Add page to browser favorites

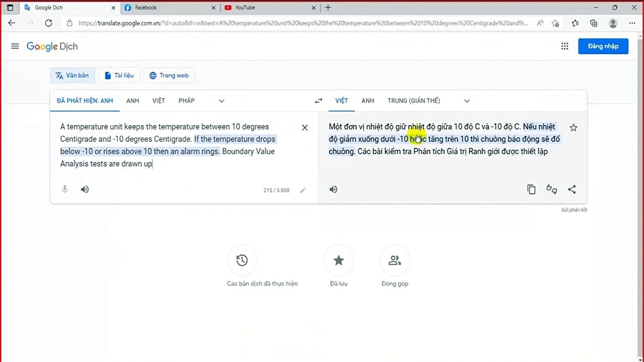(555, 23)
